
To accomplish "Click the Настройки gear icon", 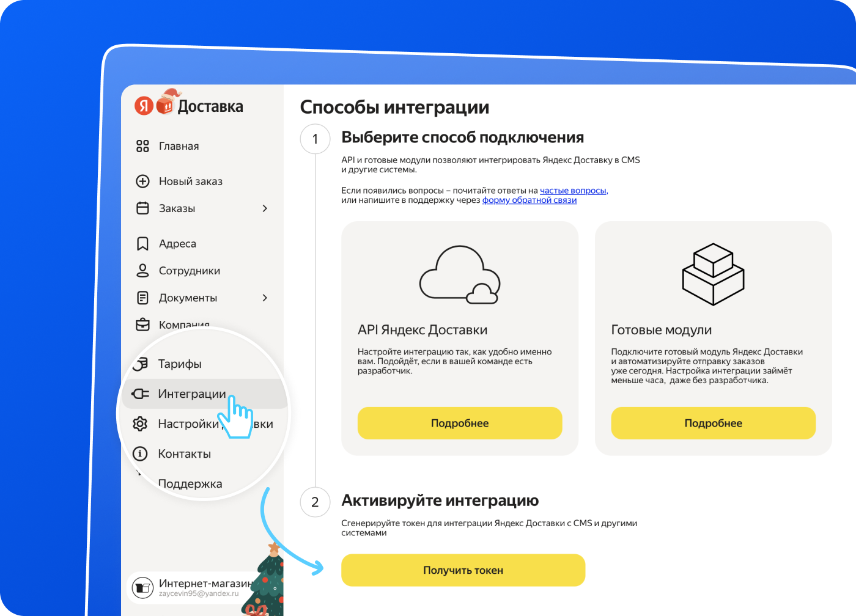I will pos(140,424).
